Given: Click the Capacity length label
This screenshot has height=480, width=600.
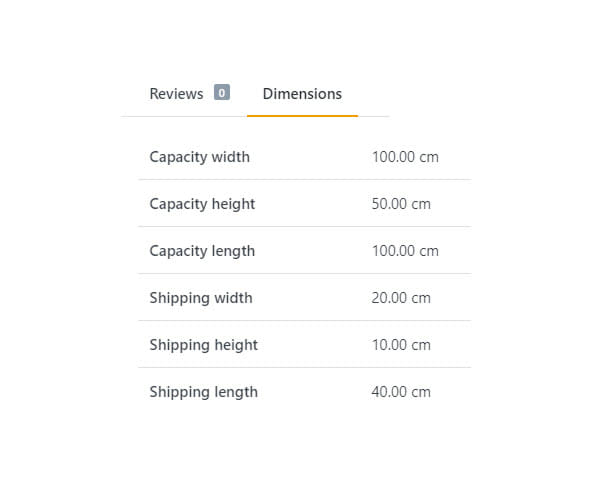Looking at the screenshot, I should (x=202, y=251).
